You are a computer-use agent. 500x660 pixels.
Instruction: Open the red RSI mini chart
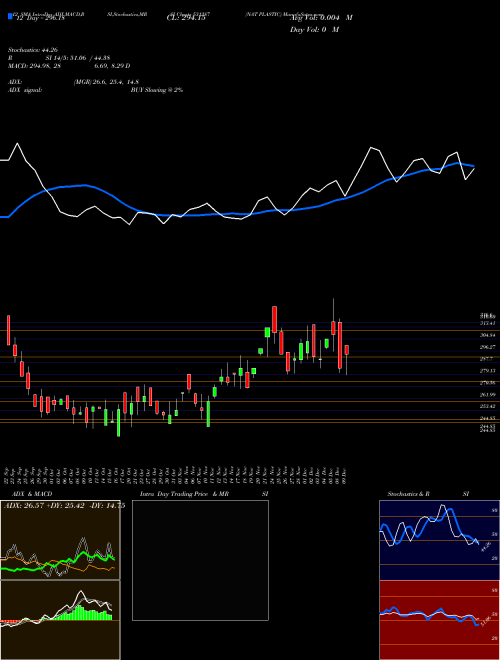point(439,620)
